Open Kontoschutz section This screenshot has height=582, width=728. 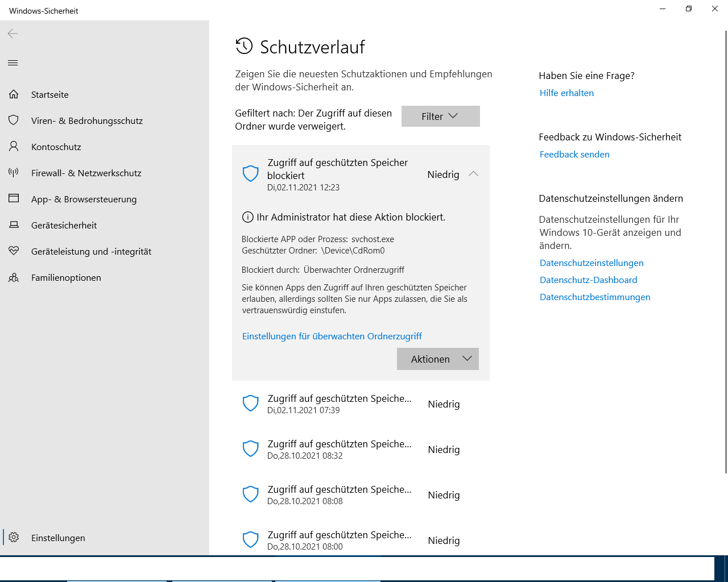[x=105, y=147]
